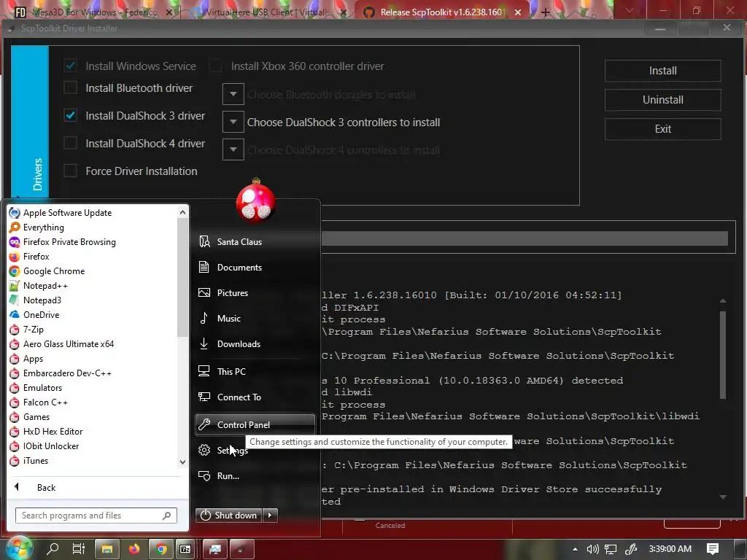The width and height of the screenshot is (747, 560).
Task: Click the Uninstall button
Action: (662, 99)
